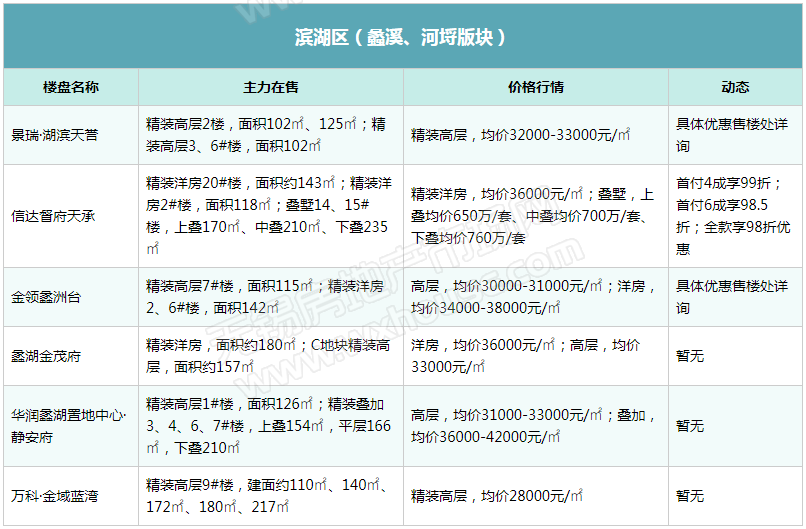The width and height of the screenshot is (806, 529).
Task: Select the 万科·金域蓝湾 property name
Action: coord(55,496)
